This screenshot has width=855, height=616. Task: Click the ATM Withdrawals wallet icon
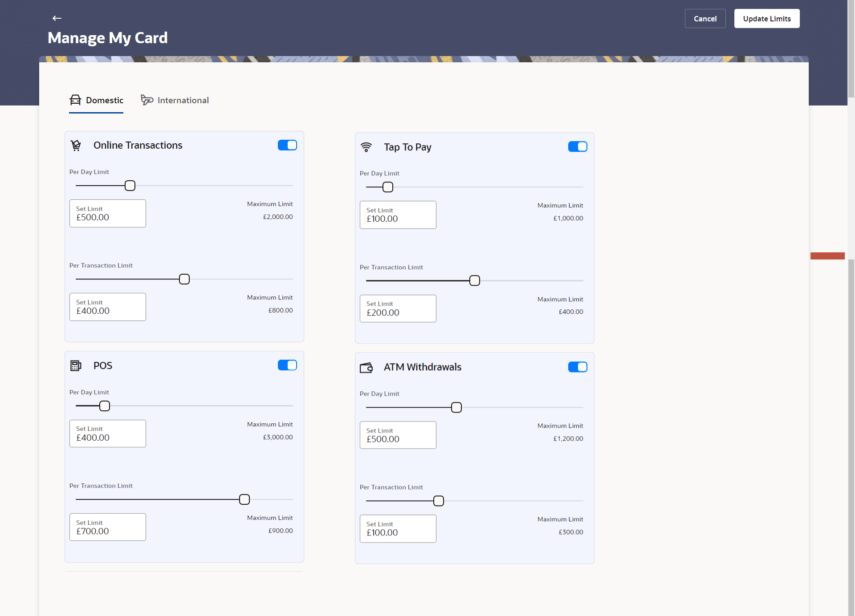(x=366, y=368)
